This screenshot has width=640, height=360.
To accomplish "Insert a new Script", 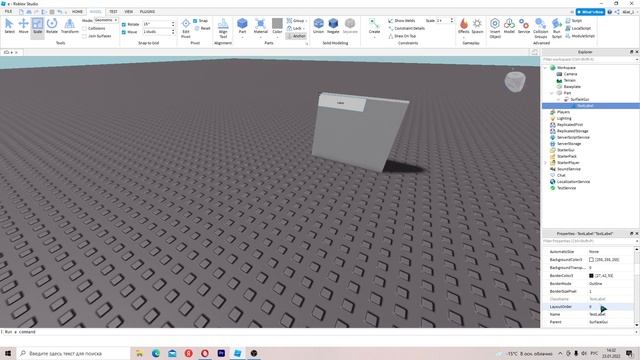I will coord(574,20).
